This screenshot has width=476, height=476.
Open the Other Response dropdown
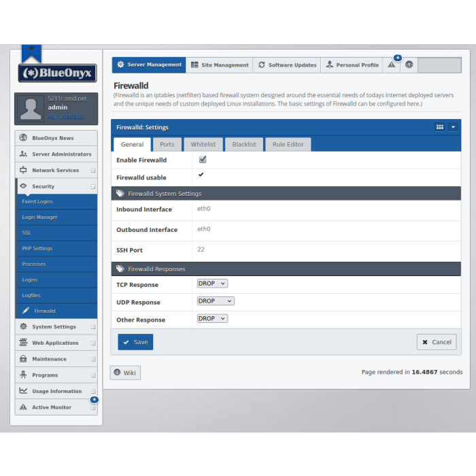coord(212,319)
